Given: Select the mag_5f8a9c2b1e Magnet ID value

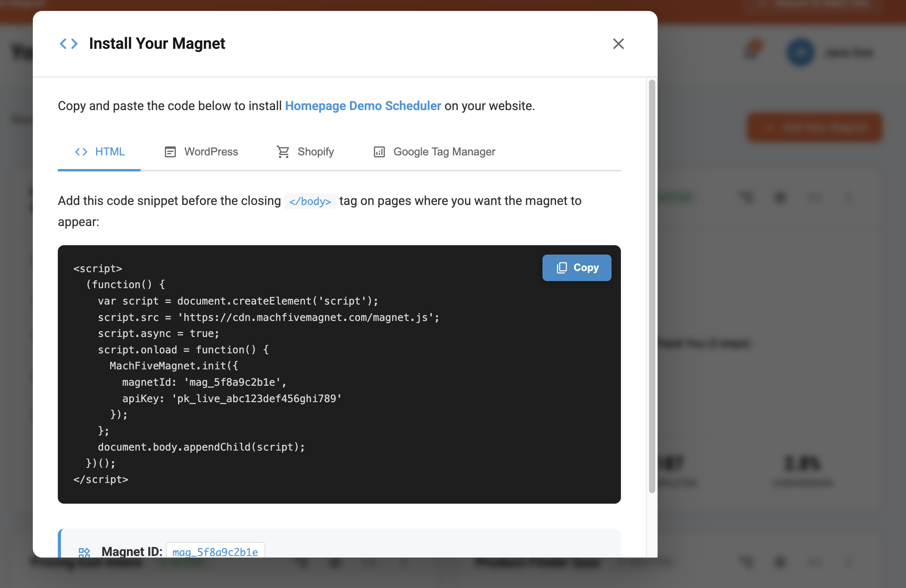Looking at the screenshot, I should pos(215,552).
